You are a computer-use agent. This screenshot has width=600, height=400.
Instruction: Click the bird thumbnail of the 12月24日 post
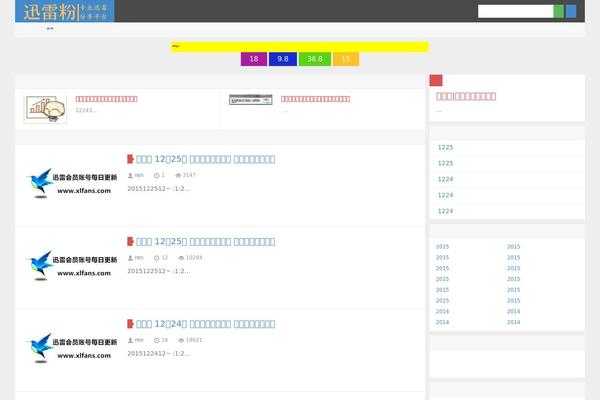pos(72,348)
